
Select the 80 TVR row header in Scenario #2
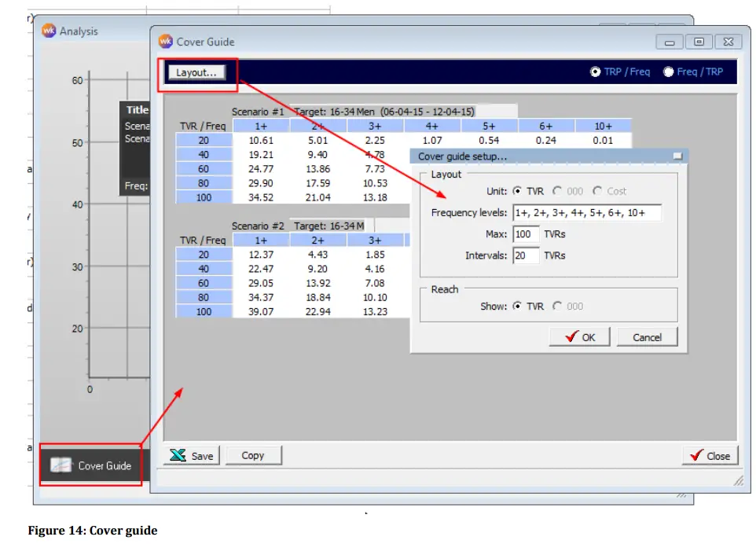pyautogui.click(x=204, y=298)
